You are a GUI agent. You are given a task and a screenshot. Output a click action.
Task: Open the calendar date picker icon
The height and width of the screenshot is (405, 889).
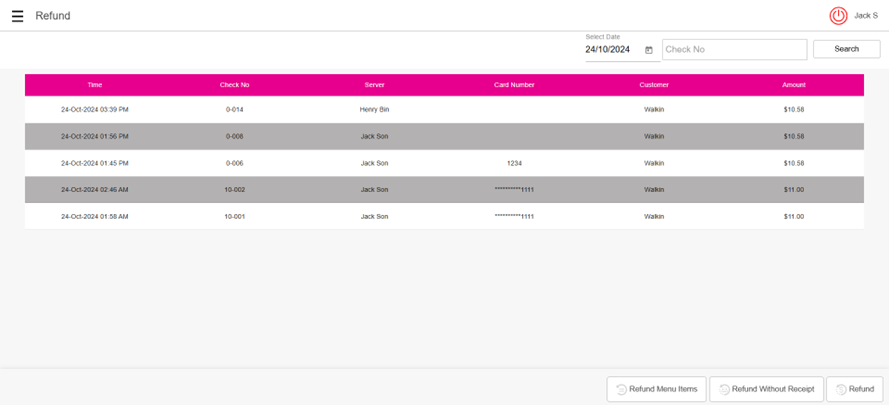pyautogui.click(x=649, y=50)
